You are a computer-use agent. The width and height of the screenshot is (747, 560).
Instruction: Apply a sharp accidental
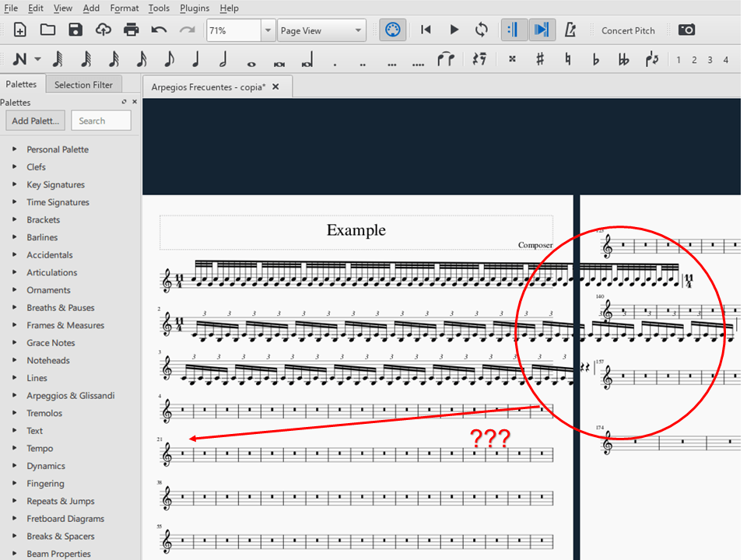[539, 58]
